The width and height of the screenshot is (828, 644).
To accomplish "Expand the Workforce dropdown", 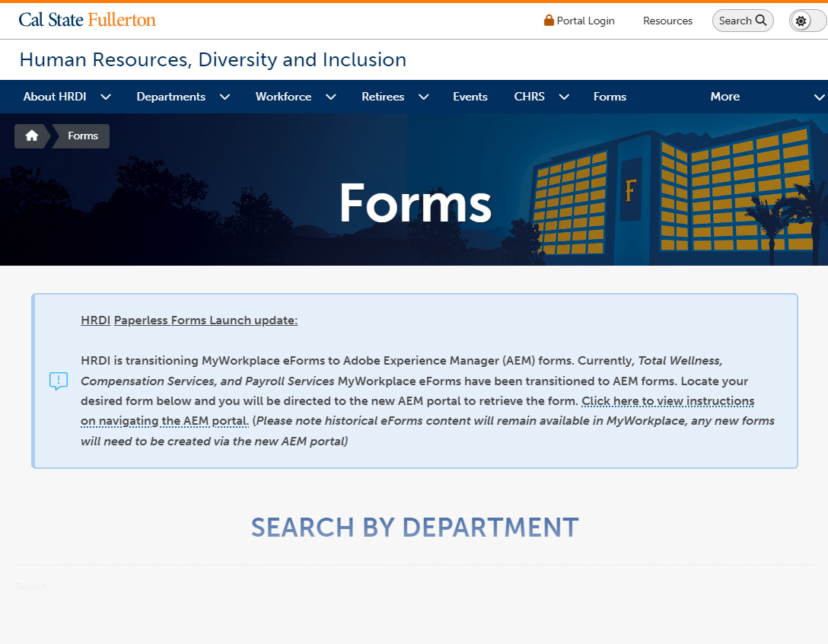I will click(330, 97).
